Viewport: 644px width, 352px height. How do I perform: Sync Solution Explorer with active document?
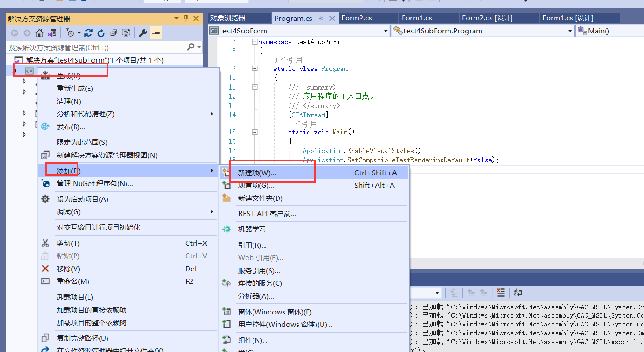pos(88,32)
